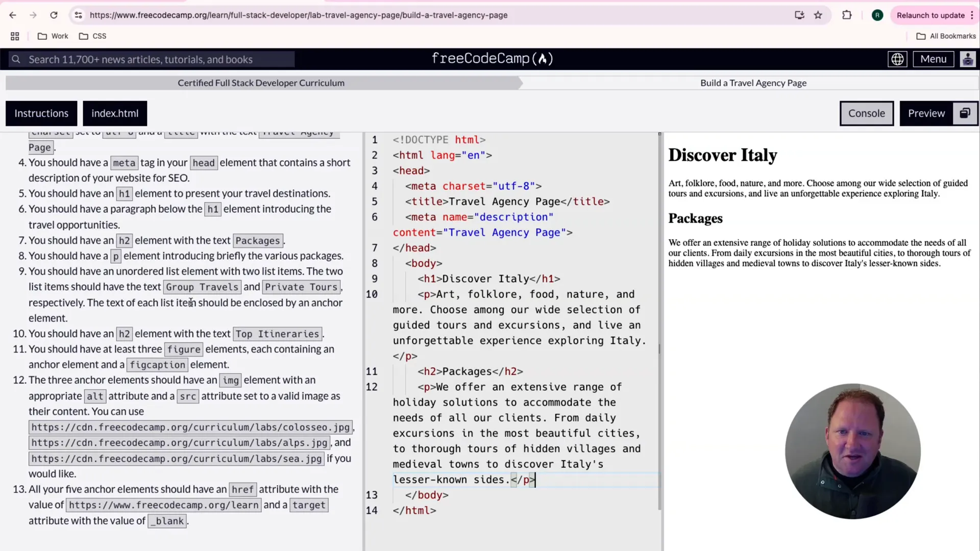Click code line 11 with h2 Packages
The height and width of the screenshot is (551, 980).
tap(470, 371)
